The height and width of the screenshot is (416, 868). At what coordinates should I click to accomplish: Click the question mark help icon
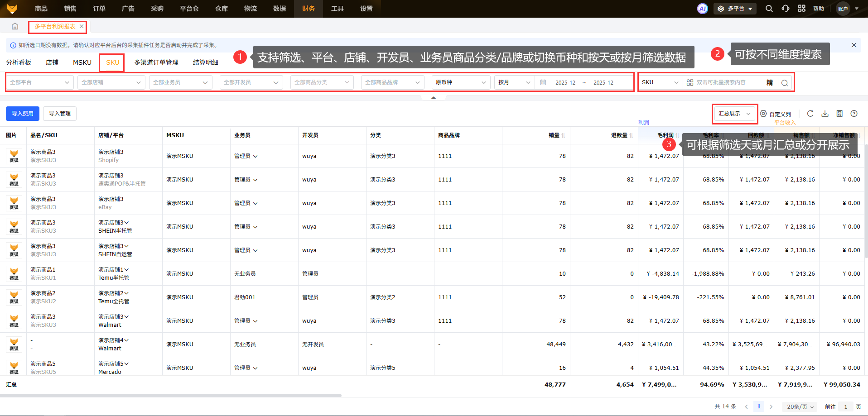(854, 114)
